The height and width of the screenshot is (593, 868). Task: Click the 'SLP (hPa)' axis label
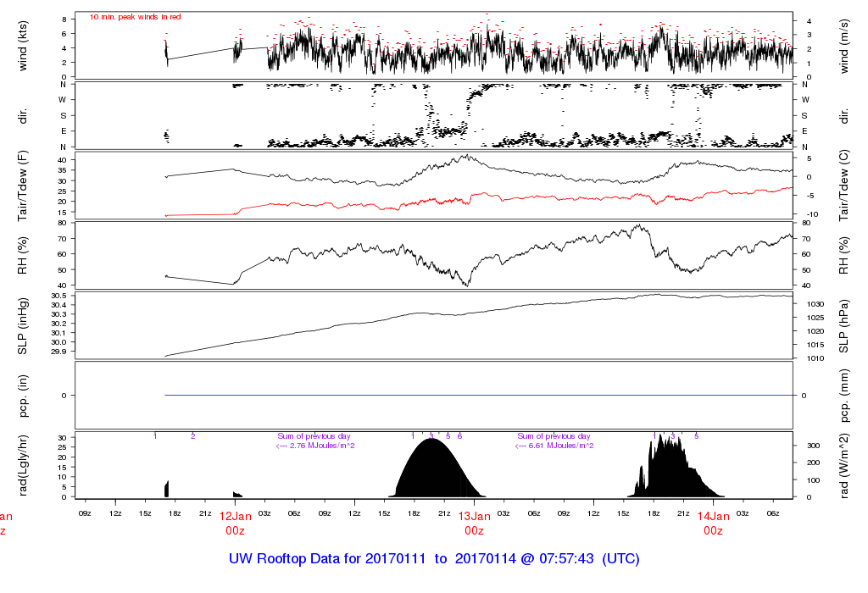[845, 324]
